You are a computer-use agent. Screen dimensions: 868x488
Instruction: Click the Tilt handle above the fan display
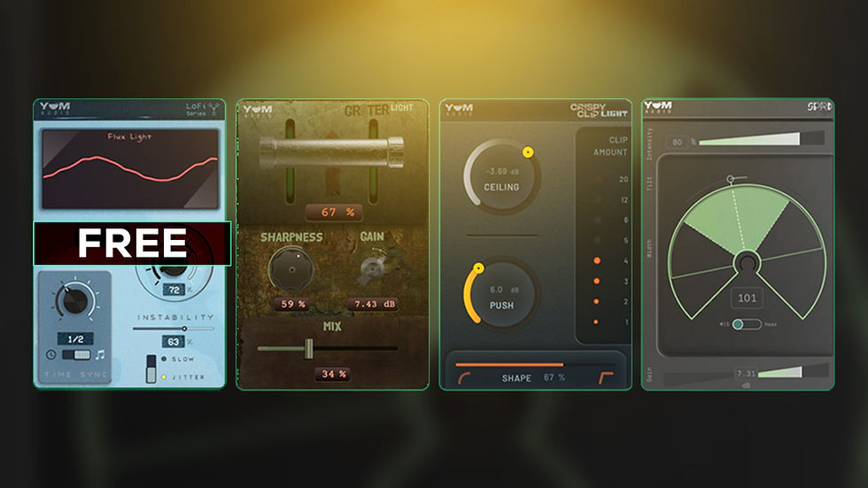coord(731,179)
